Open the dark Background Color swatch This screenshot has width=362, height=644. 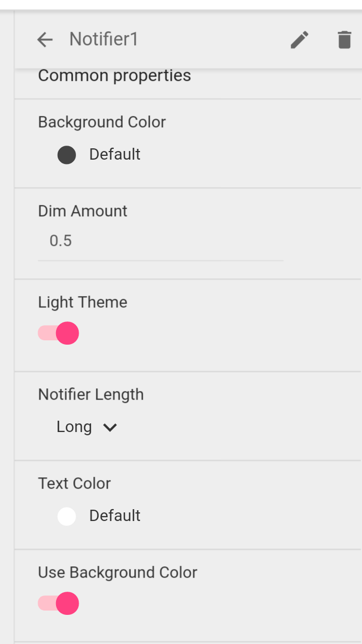67,155
